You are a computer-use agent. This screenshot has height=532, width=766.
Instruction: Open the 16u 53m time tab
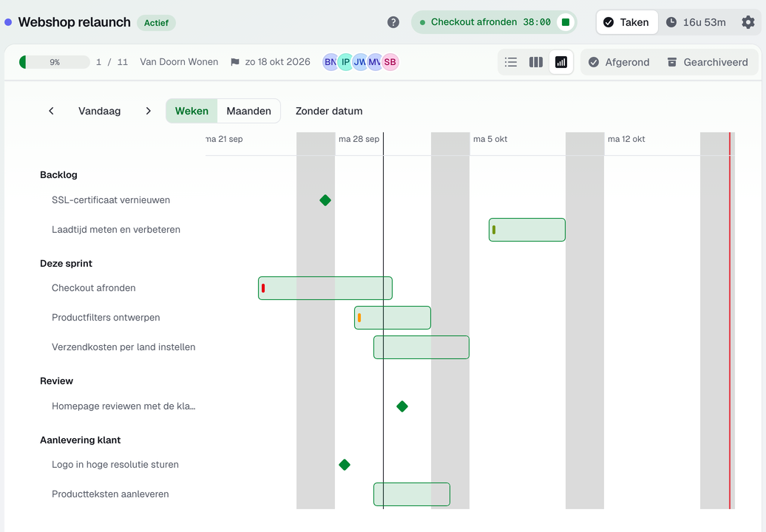pos(696,22)
